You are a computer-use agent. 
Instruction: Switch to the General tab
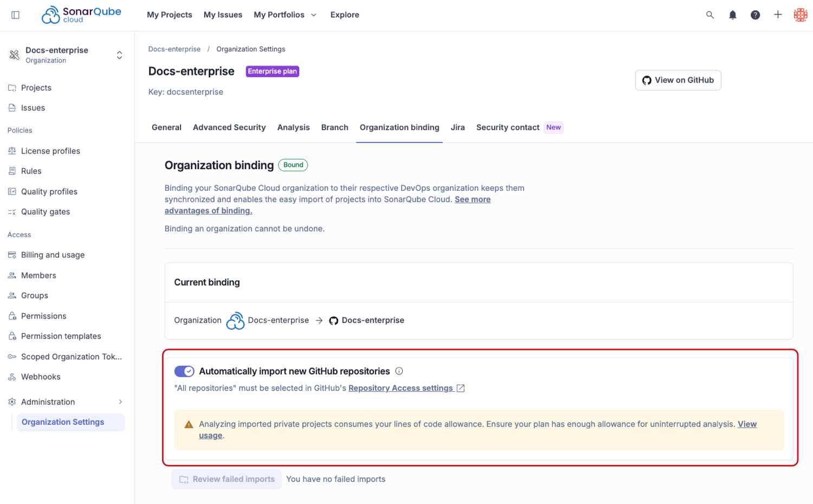click(x=166, y=127)
